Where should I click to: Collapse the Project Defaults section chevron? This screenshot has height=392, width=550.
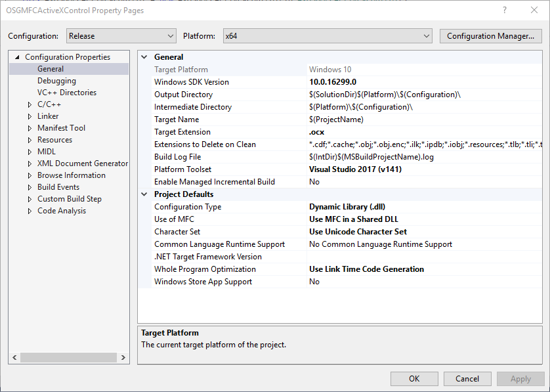[145, 194]
